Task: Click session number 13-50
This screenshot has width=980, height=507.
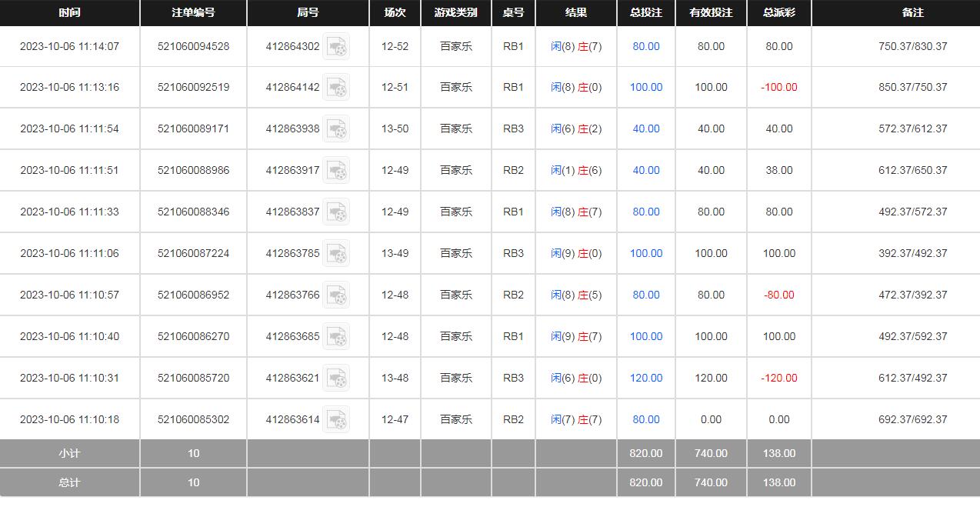Action: (x=395, y=128)
